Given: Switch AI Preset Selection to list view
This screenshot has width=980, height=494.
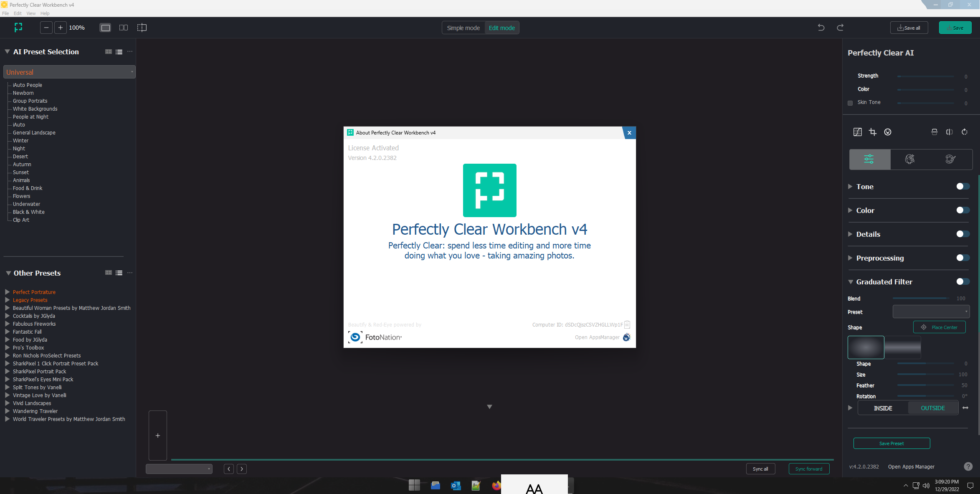Looking at the screenshot, I should click(x=119, y=52).
